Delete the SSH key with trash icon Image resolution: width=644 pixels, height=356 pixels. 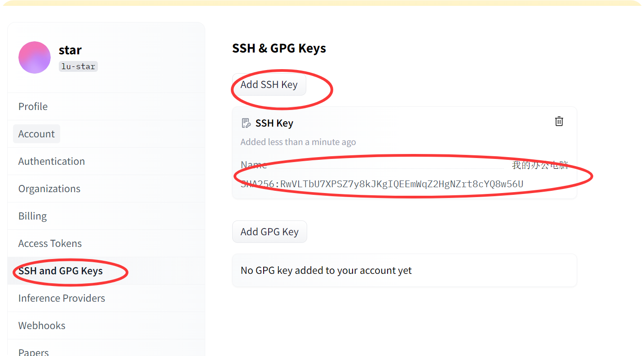(x=559, y=121)
